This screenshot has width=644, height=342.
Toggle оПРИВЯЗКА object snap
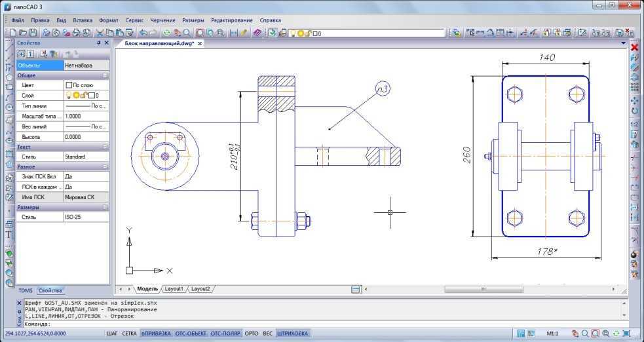click(x=156, y=333)
